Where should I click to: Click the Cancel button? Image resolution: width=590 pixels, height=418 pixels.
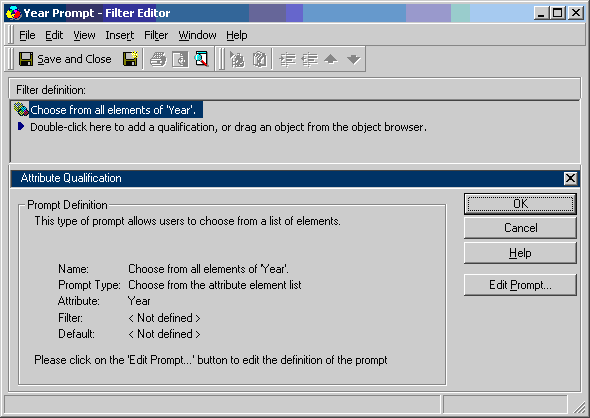click(520, 228)
